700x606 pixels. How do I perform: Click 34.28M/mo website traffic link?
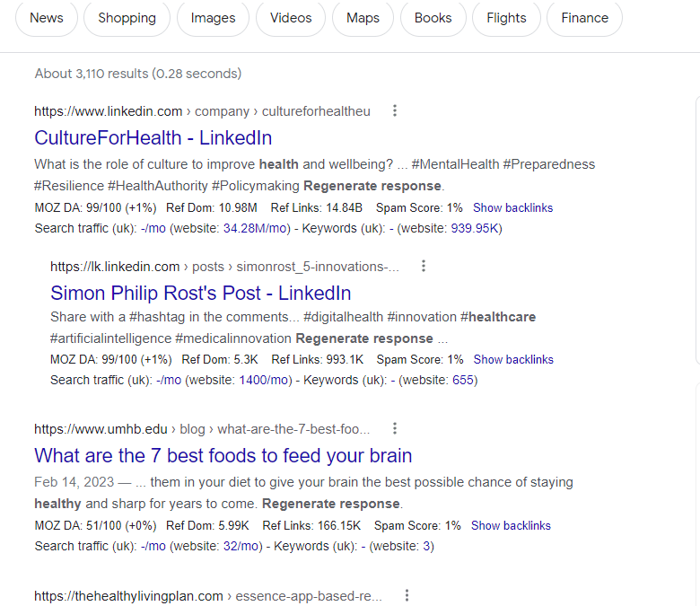(x=255, y=228)
